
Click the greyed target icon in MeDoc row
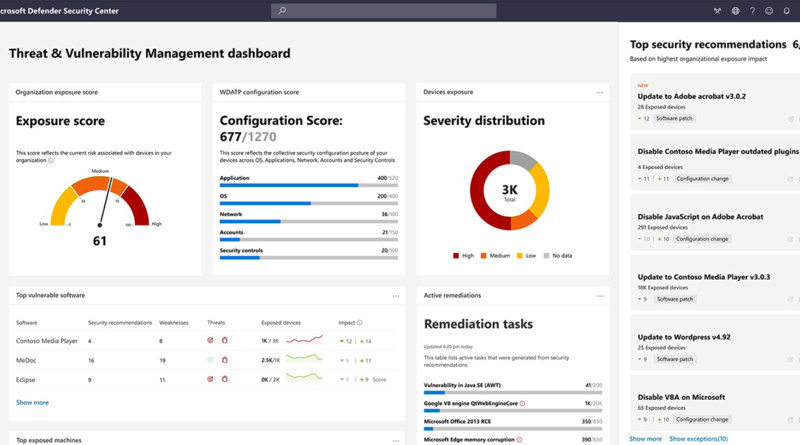pos(210,360)
